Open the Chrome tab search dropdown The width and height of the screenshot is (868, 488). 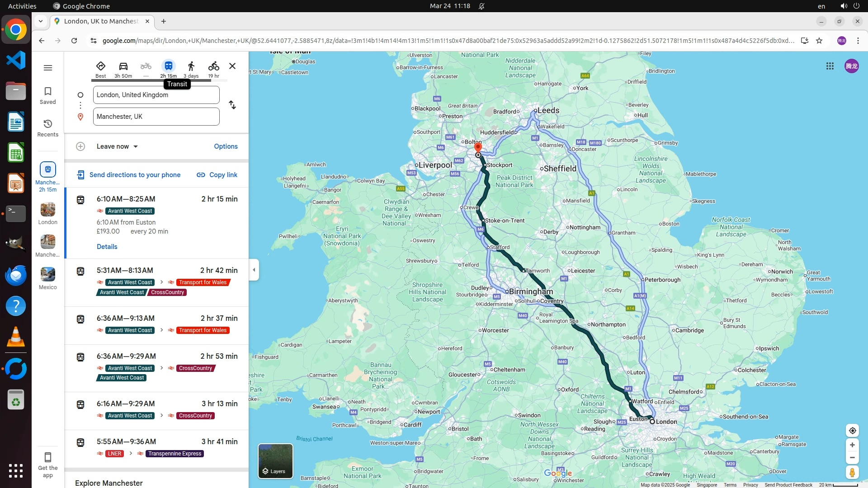pyautogui.click(x=41, y=21)
